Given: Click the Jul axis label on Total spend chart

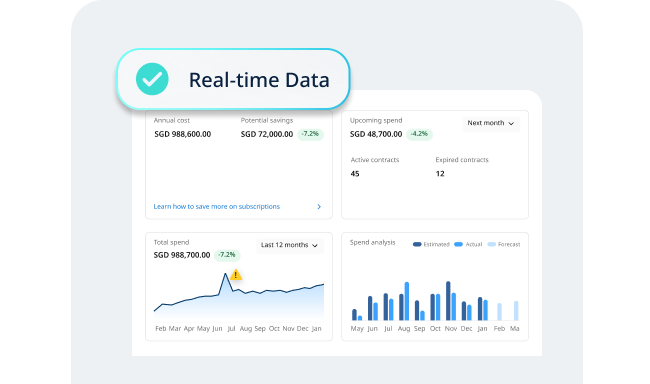Looking at the screenshot, I should 231,328.
